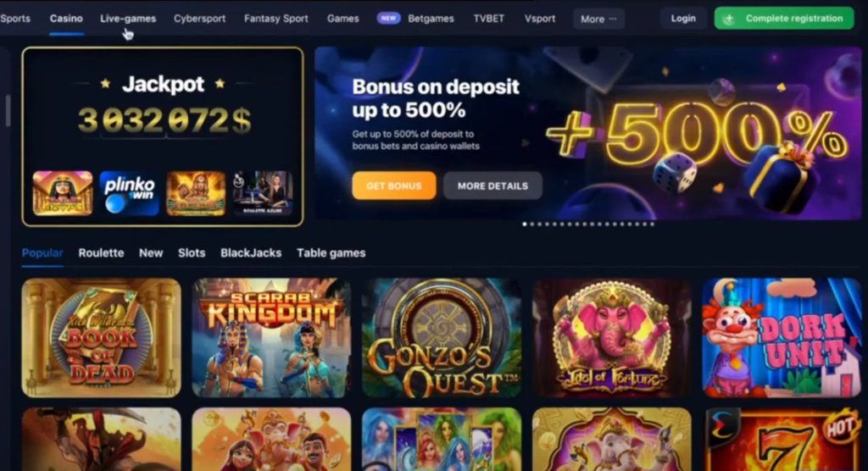This screenshot has width=868, height=471.
Task: Open the Plinko Win game icon
Action: 129,193
